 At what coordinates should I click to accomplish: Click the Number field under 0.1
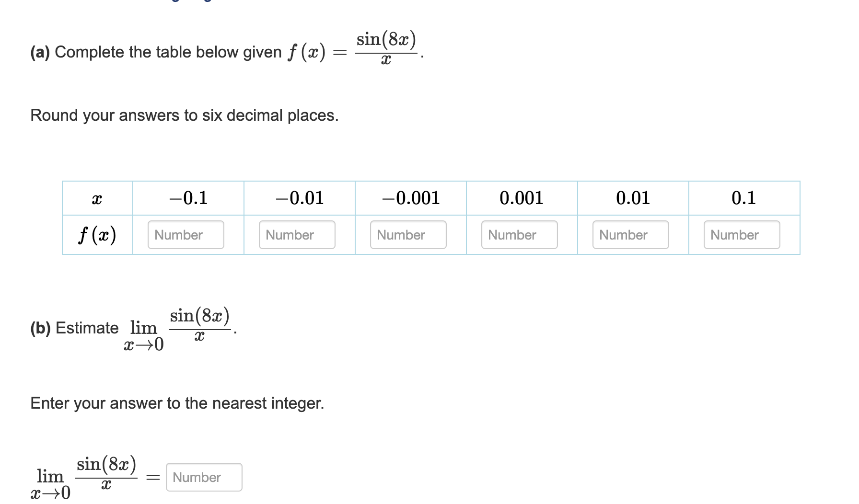pos(743,234)
